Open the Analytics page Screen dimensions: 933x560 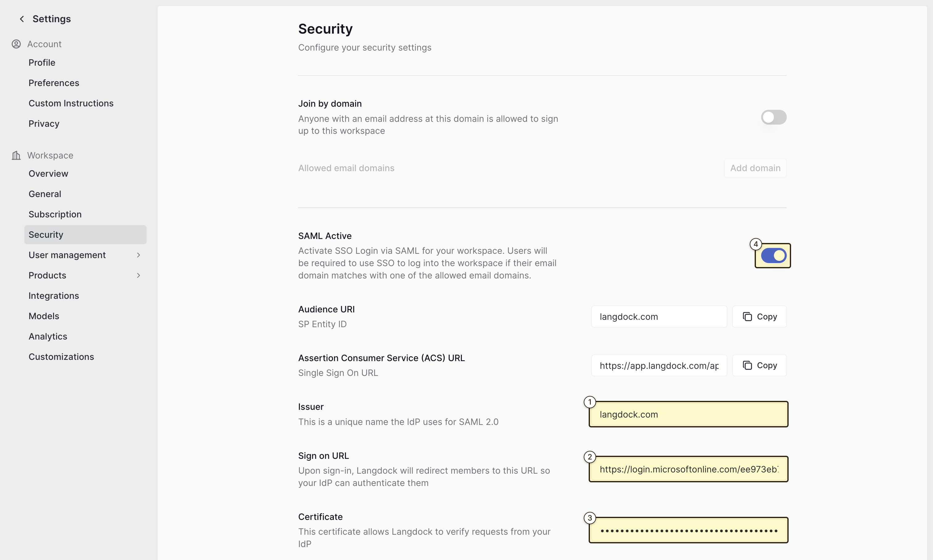(48, 336)
